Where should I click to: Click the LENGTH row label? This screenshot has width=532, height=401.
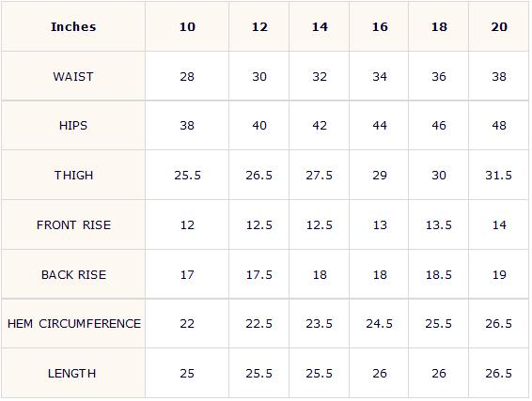pyautogui.click(x=73, y=373)
